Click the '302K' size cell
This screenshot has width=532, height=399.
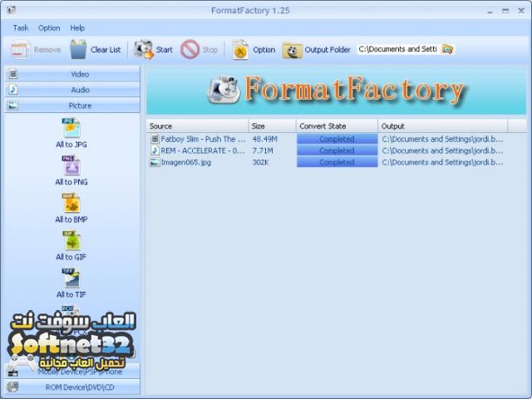click(x=260, y=162)
